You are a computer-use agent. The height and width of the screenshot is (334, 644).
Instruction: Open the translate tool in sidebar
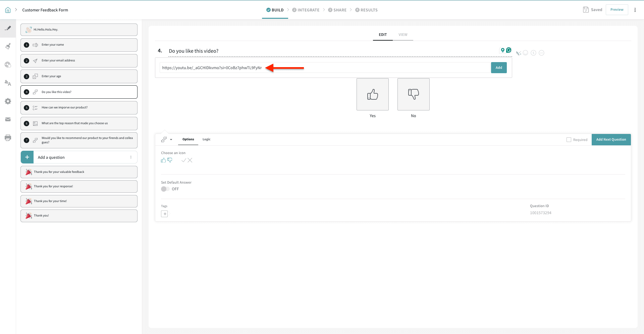(x=8, y=83)
